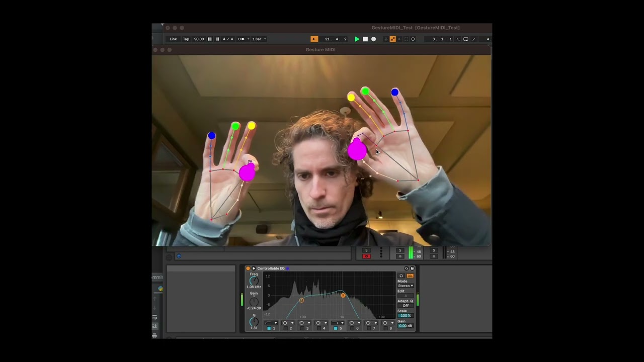
Task: Click the metronome icon
Action: click(242, 39)
